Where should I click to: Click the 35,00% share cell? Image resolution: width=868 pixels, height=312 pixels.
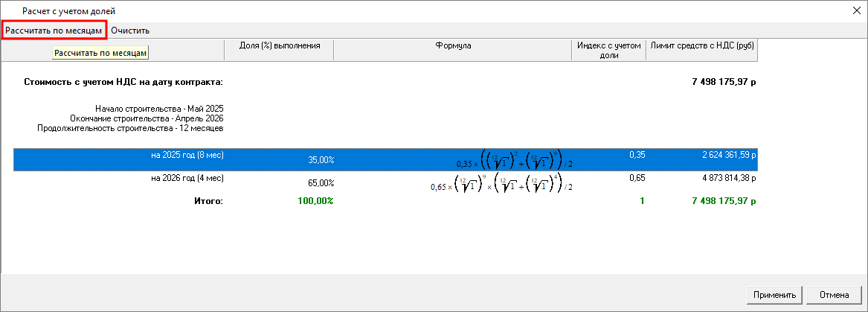click(x=321, y=160)
